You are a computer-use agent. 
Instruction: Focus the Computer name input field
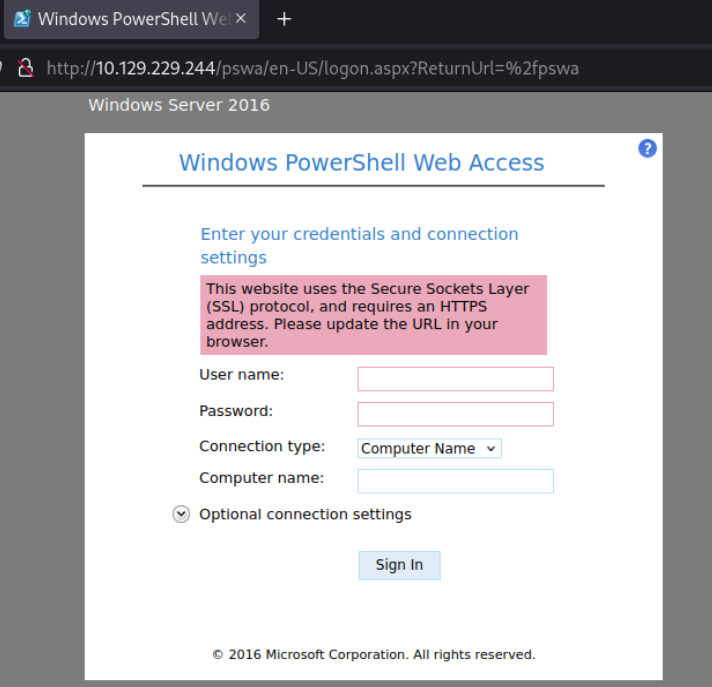point(455,481)
